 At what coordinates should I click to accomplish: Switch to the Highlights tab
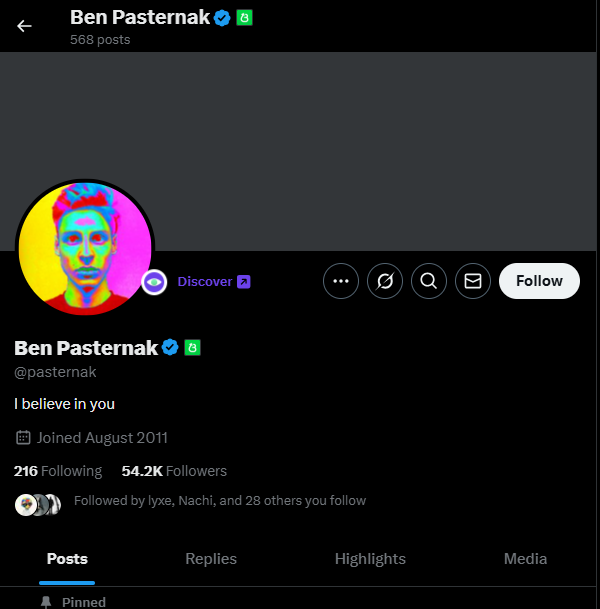(x=370, y=559)
